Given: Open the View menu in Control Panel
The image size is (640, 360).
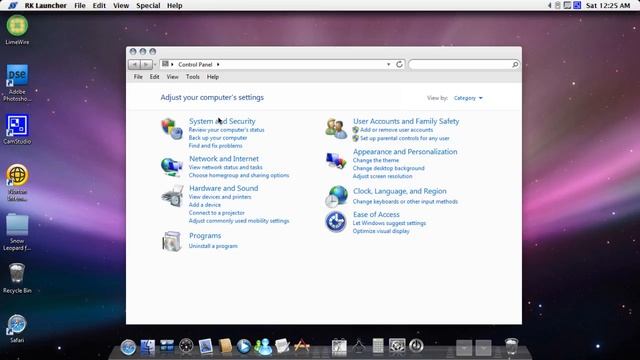Looking at the screenshot, I should coord(172,77).
